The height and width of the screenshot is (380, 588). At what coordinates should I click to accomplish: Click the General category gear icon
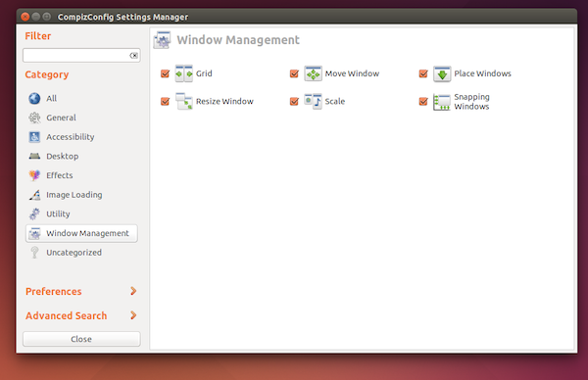click(34, 118)
